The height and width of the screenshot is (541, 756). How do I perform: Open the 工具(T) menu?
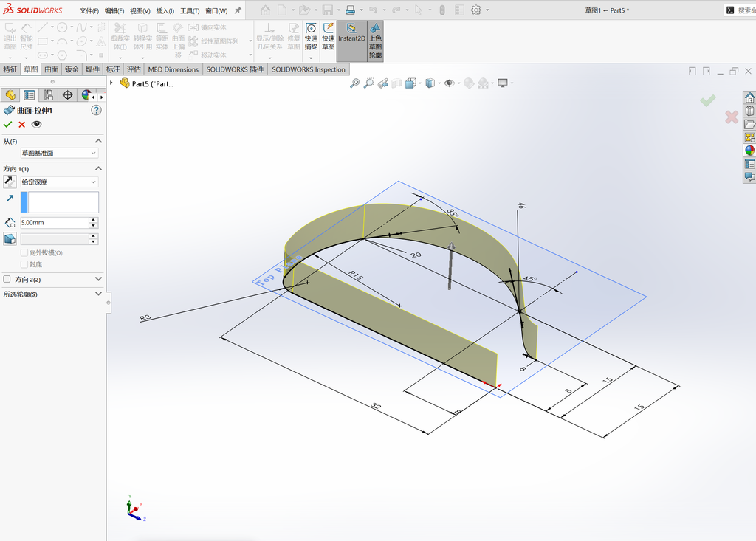[x=190, y=10]
